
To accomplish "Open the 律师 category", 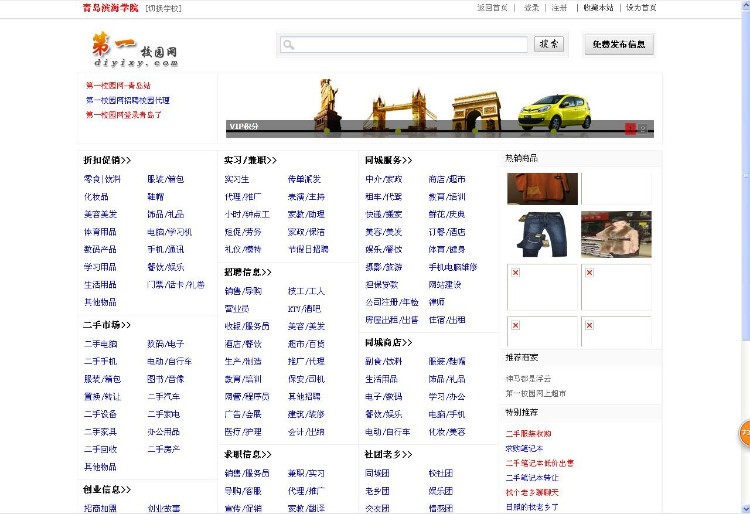I will 437,302.
